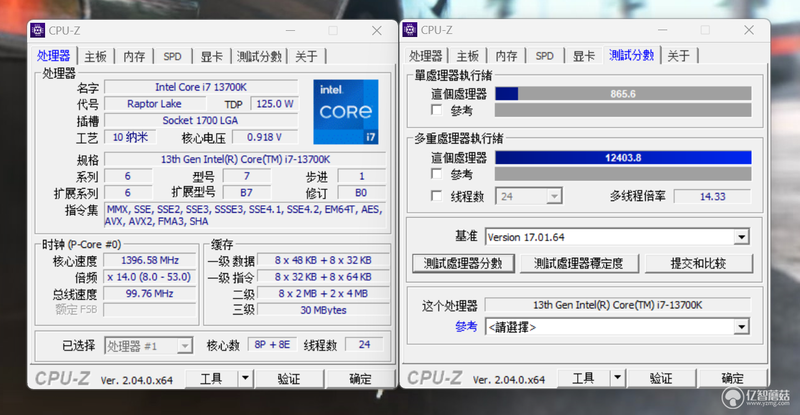Enable single-thread 參考 checkbox
The width and height of the screenshot is (800, 415).
(437, 110)
